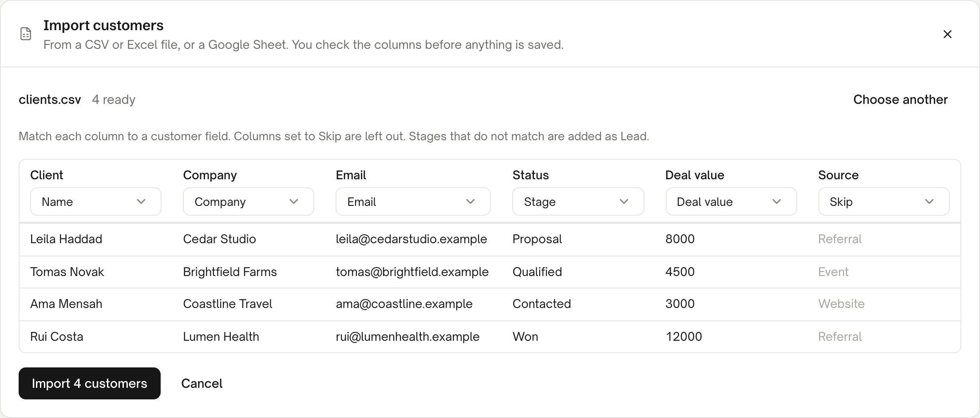The height and width of the screenshot is (418, 980).
Task: Click the '4 ready' status text
Action: click(x=114, y=99)
